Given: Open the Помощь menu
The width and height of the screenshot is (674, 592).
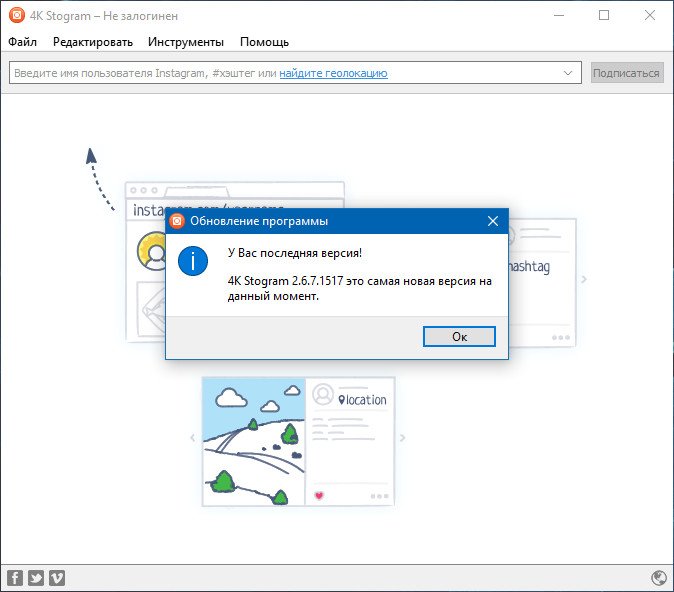Looking at the screenshot, I should (264, 42).
